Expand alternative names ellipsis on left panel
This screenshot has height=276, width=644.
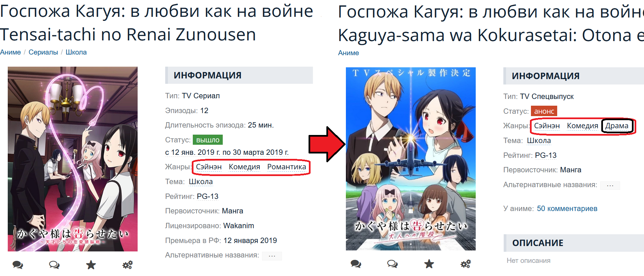pos(272,256)
